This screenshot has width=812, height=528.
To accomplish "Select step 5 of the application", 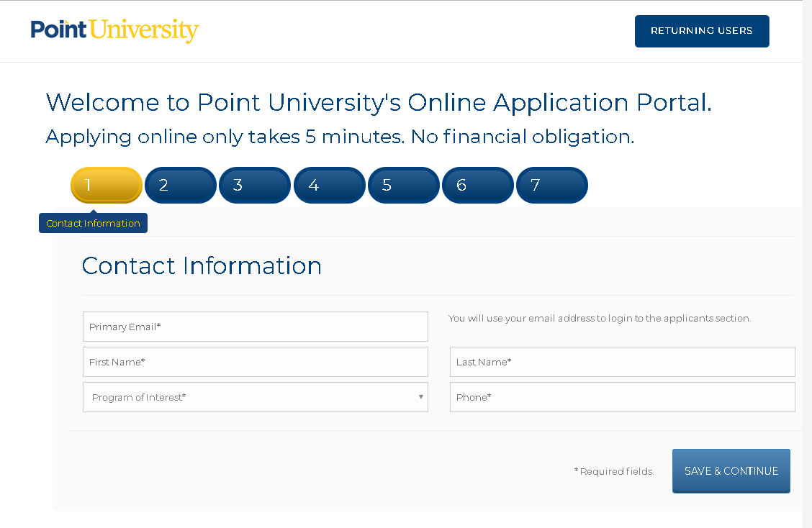I will click(x=404, y=185).
